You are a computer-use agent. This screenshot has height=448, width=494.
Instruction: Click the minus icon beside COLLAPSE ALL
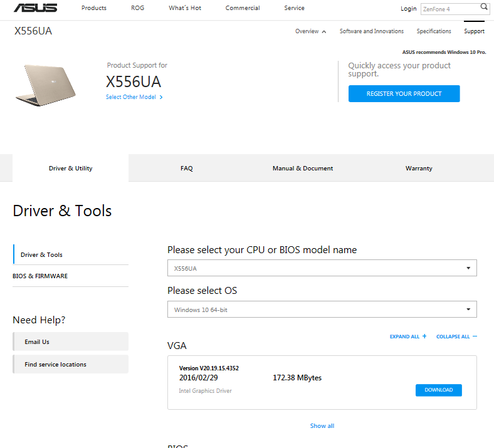click(475, 336)
